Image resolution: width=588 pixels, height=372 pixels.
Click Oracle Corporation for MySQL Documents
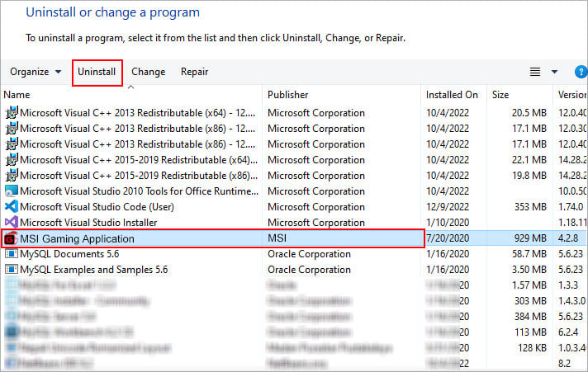pos(309,254)
